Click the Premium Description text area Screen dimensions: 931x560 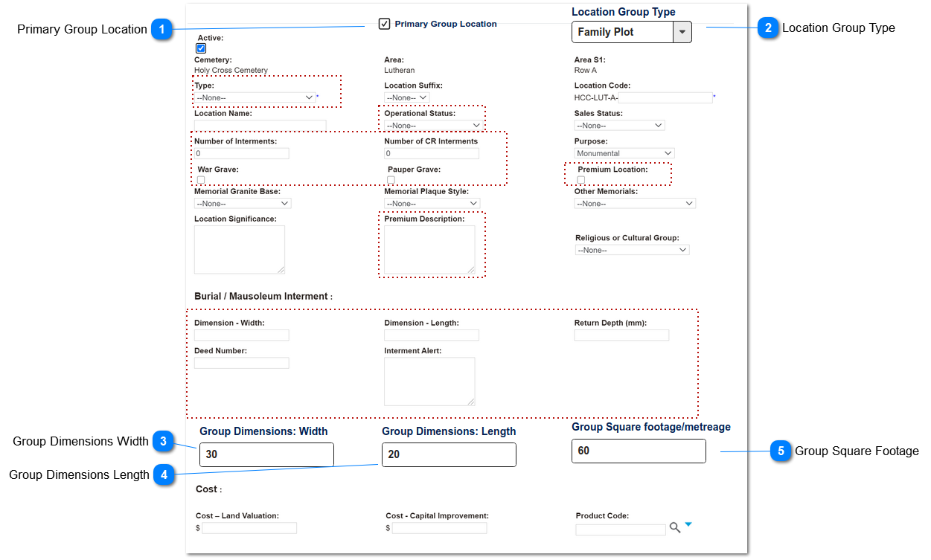pos(429,250)
